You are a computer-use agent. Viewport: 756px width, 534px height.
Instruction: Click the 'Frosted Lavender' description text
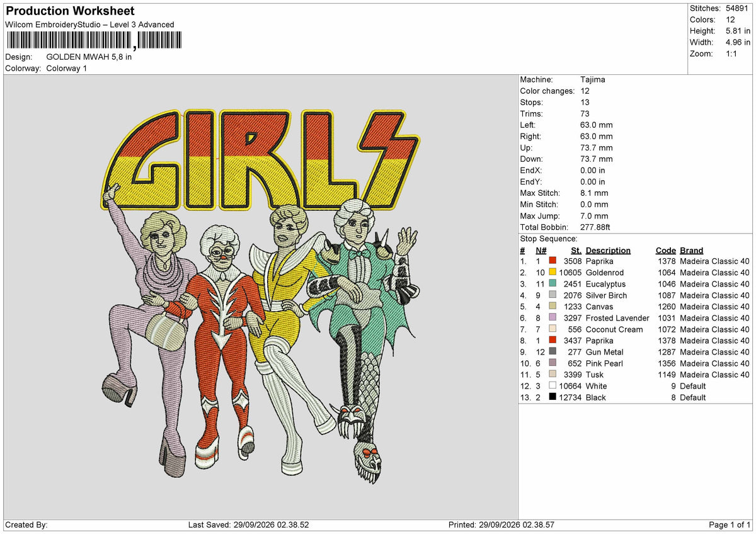coord(617,317)
